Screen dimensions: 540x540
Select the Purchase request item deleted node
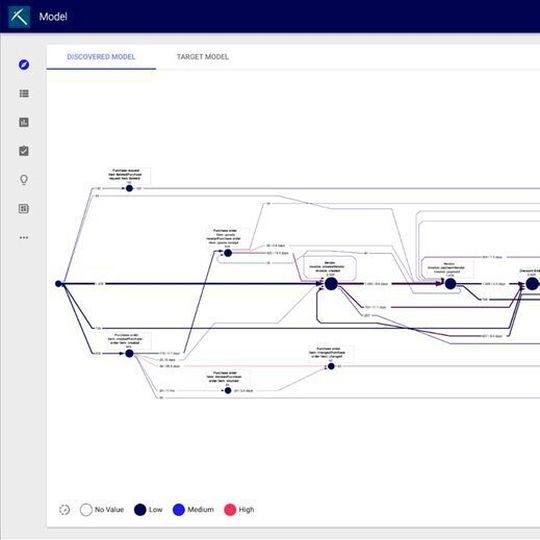pos(129,188)
